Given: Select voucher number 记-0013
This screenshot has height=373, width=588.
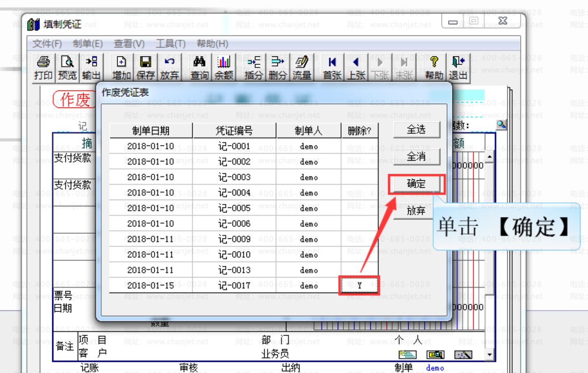Looking at the screenshot, I should pos(234,270).
